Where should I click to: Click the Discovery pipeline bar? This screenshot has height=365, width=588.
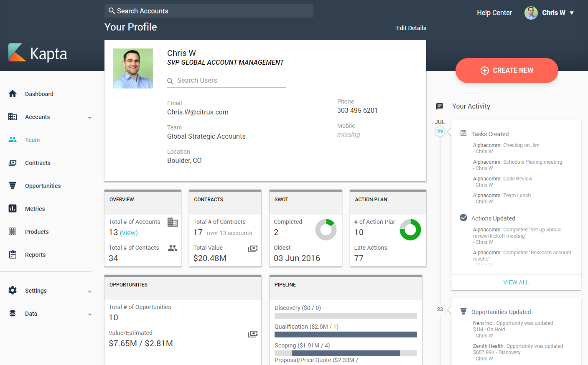[x=346, y=316]
